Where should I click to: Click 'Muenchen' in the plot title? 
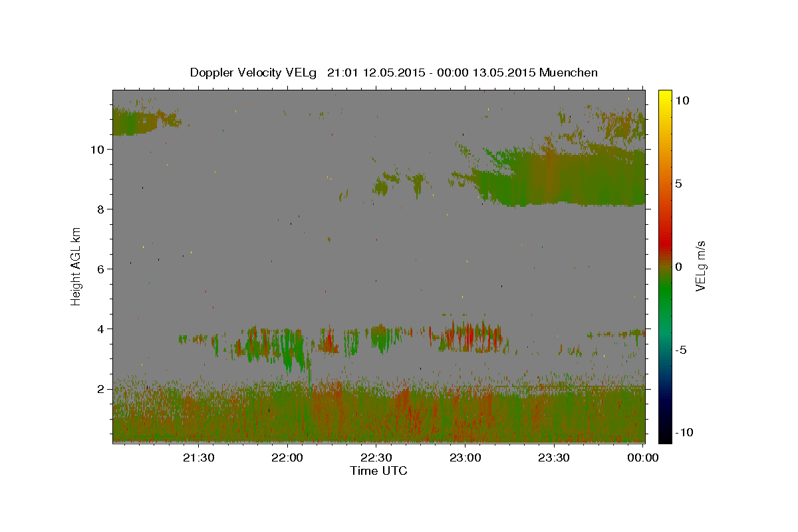click(x=569, y=72)
